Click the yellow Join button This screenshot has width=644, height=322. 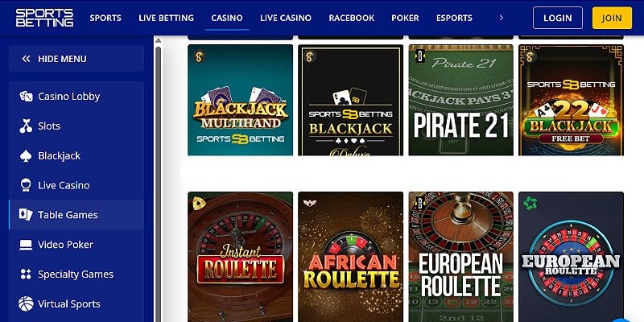point(612,18)
